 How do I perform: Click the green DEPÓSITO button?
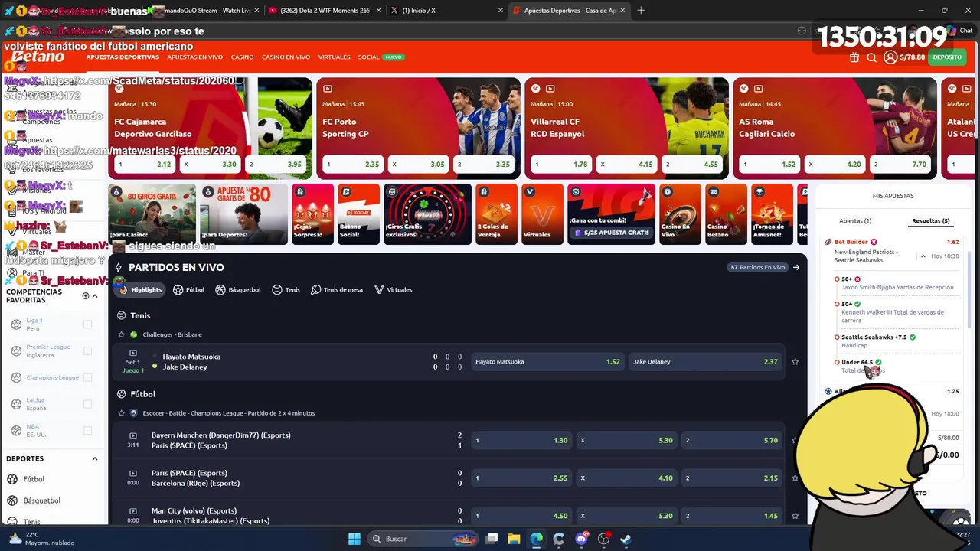coord(947,57)
